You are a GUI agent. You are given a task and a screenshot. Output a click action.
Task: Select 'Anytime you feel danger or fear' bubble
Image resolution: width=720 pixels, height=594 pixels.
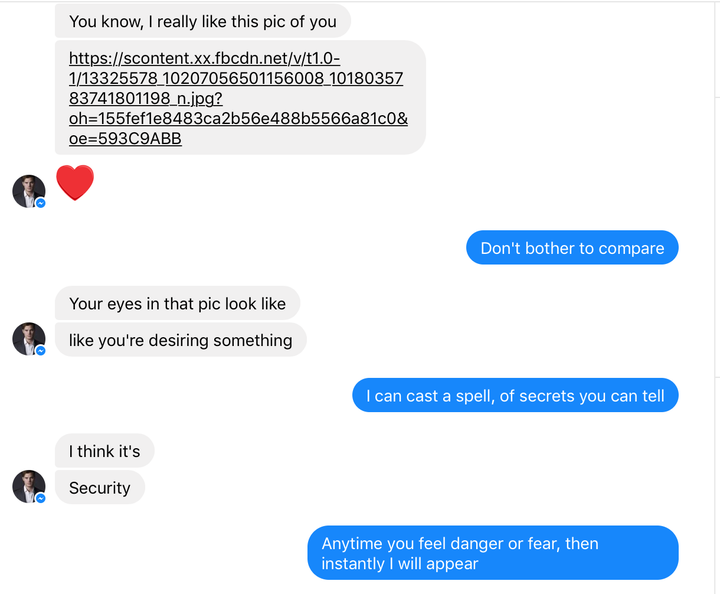point(493,553)
